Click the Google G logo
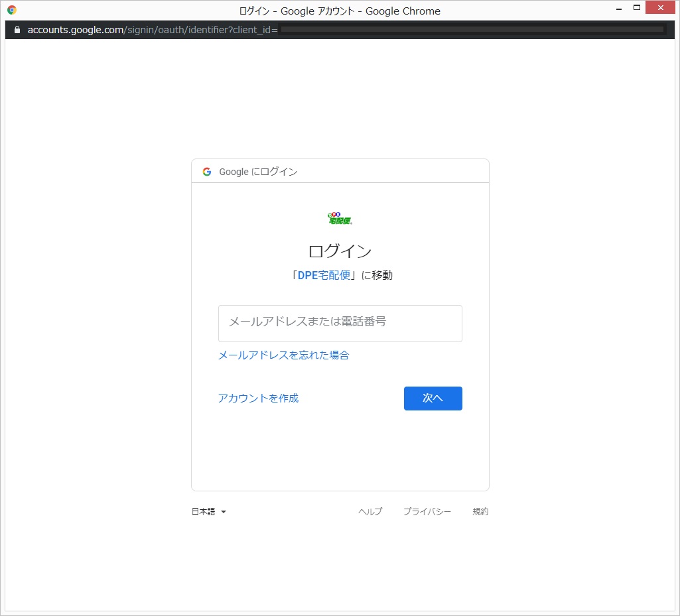Viewport: 680px width, 616px height. tap(207, 172)
